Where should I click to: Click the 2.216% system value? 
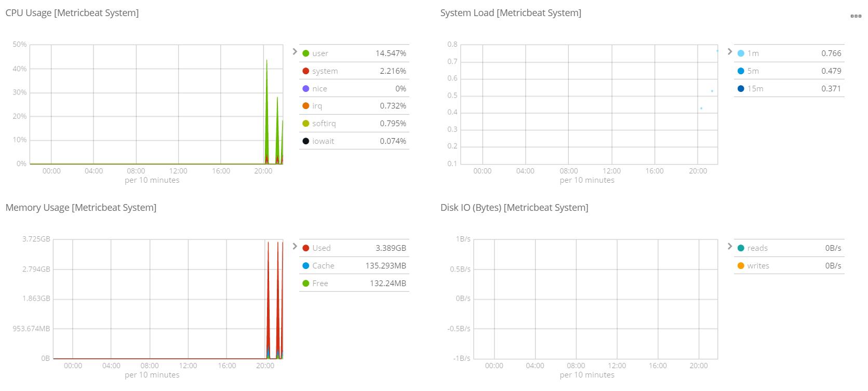click(x=393, y=71)
